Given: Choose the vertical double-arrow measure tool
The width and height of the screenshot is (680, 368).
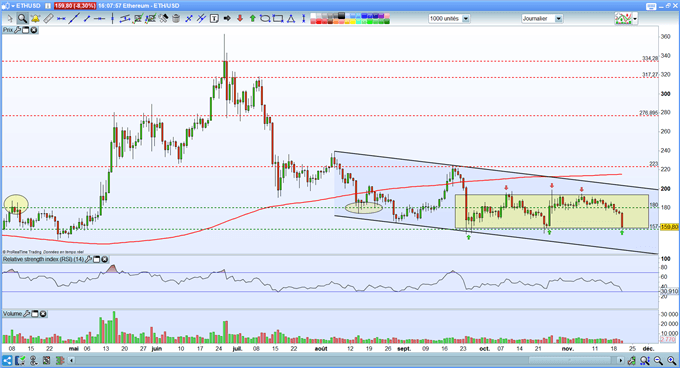Looking at the screenshot, I should 304,19.
